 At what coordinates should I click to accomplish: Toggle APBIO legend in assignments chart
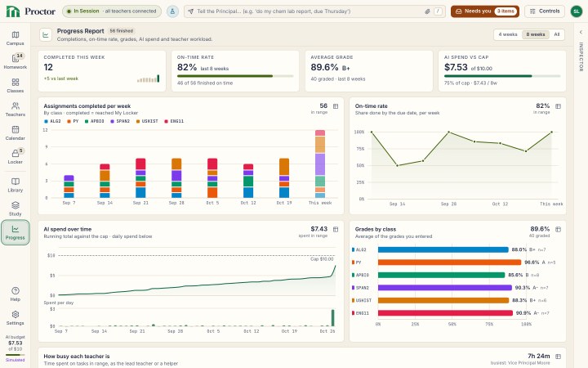click(x=95, y=121)
